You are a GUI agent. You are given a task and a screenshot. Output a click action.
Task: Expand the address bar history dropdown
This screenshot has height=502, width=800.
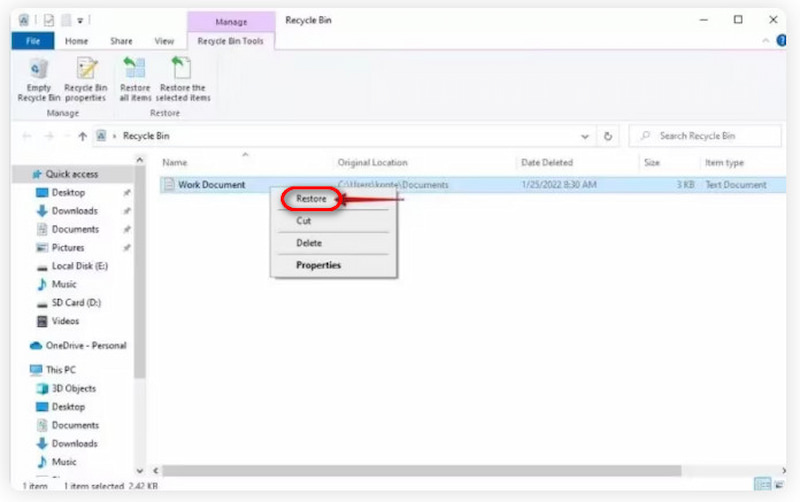585,136
